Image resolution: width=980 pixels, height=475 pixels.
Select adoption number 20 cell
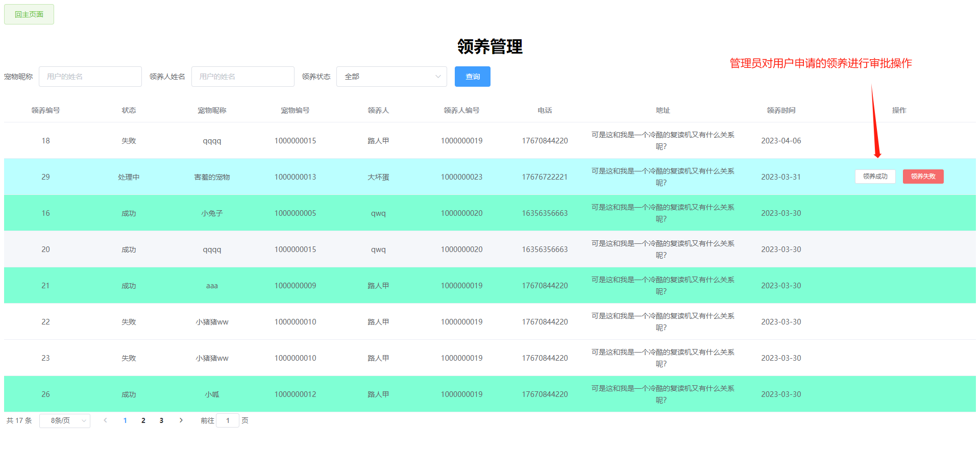coord(45,249)
